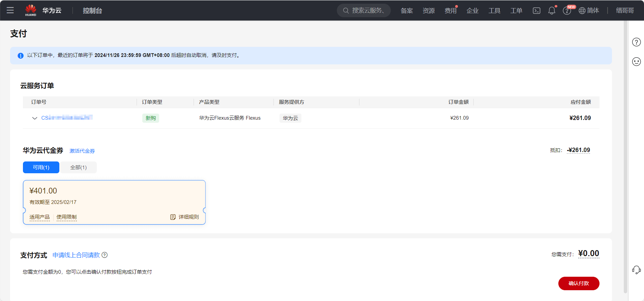This screenshot has height=301, width=644.
Task: Click the 确认付款 button
Action: click(579, 283)
